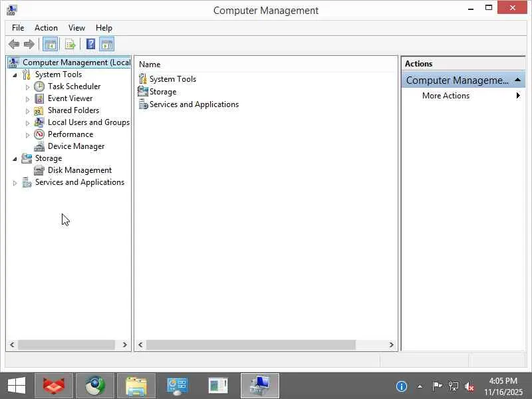Select the Device Manager icon in tree
This screenshot has height=399, width=532.
pos(39,146)
